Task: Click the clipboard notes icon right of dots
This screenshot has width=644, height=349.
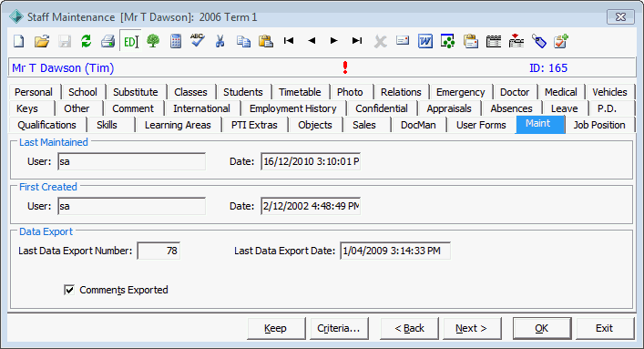Action: tap(471, 41)
